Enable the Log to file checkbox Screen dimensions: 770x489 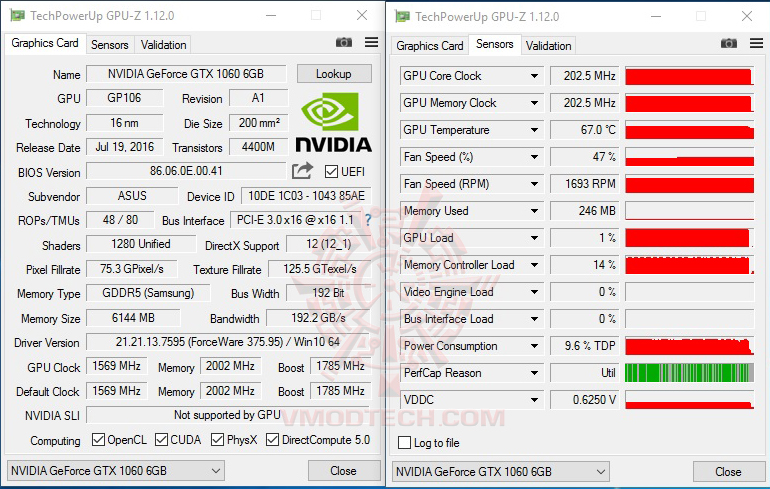[x=404, y=442]
